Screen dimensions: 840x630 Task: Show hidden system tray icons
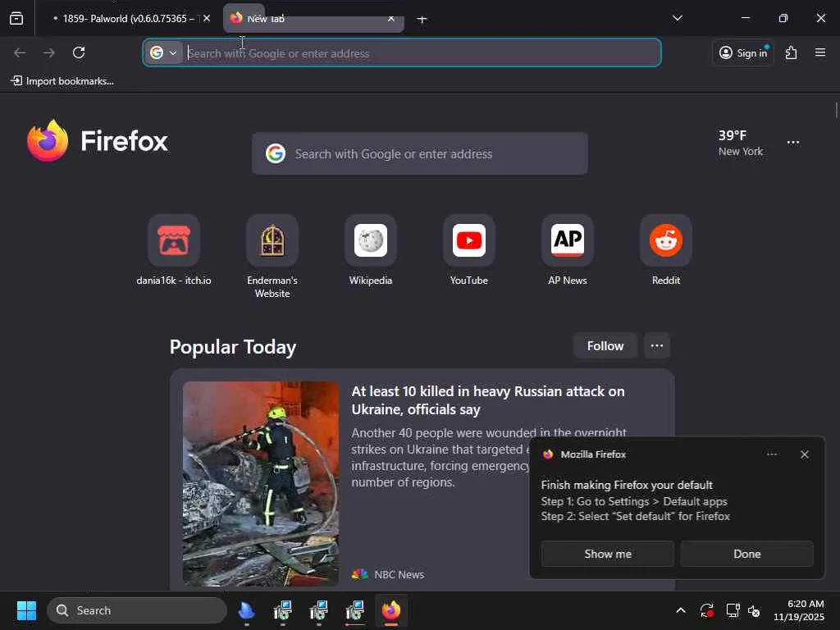680,610
